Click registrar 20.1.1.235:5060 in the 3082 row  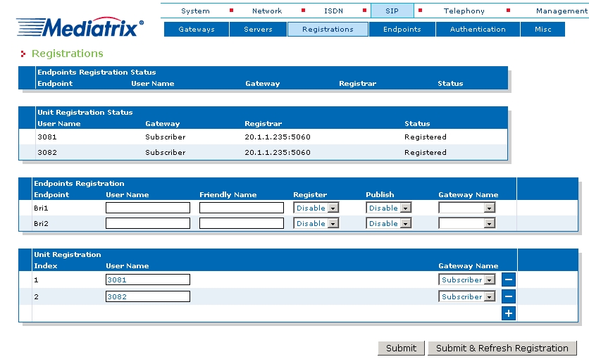click(x=278, y=152)
